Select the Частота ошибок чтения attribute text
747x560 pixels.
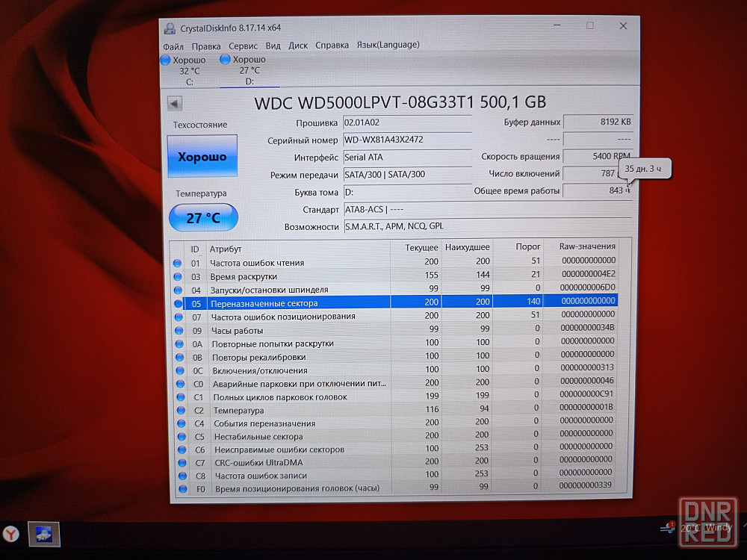click(257, 263)
